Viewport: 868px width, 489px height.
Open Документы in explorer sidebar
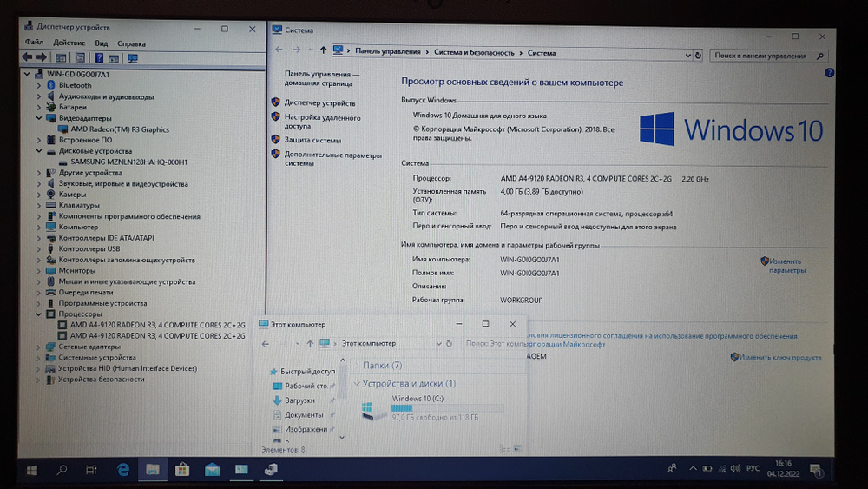304,415
